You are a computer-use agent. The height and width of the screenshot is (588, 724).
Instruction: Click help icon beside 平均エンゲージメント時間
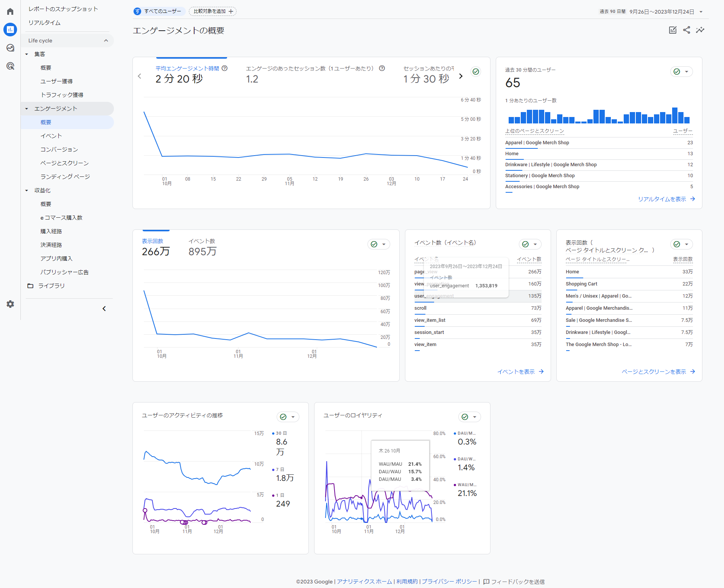224,68
